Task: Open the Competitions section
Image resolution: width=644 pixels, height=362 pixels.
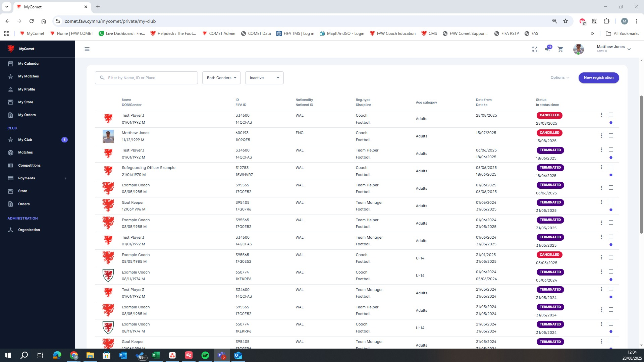Action: coord(29,165)
